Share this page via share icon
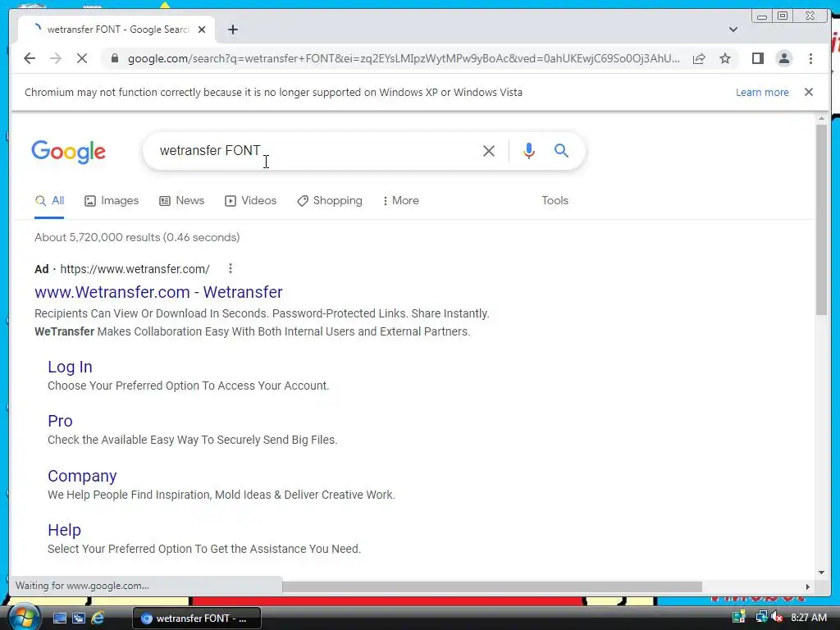This screenshot has width=840, height=630. point(699,58)
